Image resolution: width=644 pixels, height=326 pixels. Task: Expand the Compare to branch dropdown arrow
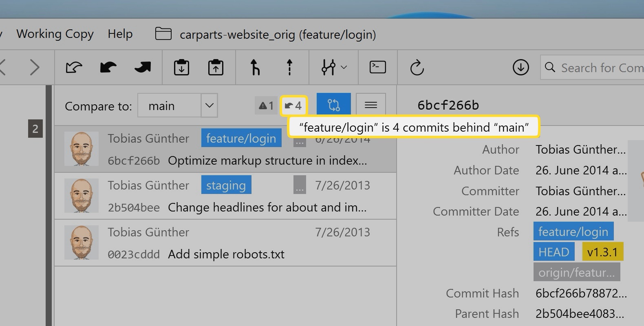tap(210, 106)
